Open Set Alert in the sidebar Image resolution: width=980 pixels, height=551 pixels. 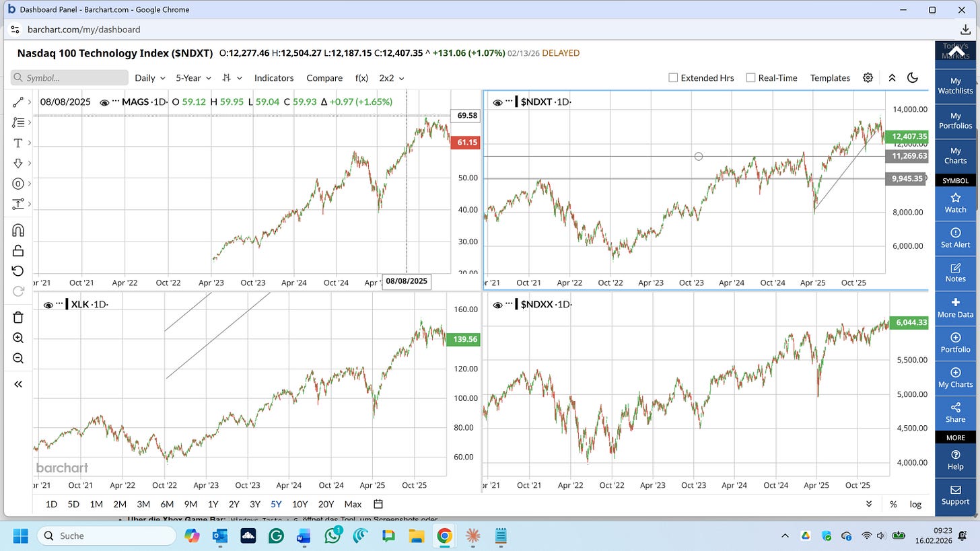click(x=955, y=237)
